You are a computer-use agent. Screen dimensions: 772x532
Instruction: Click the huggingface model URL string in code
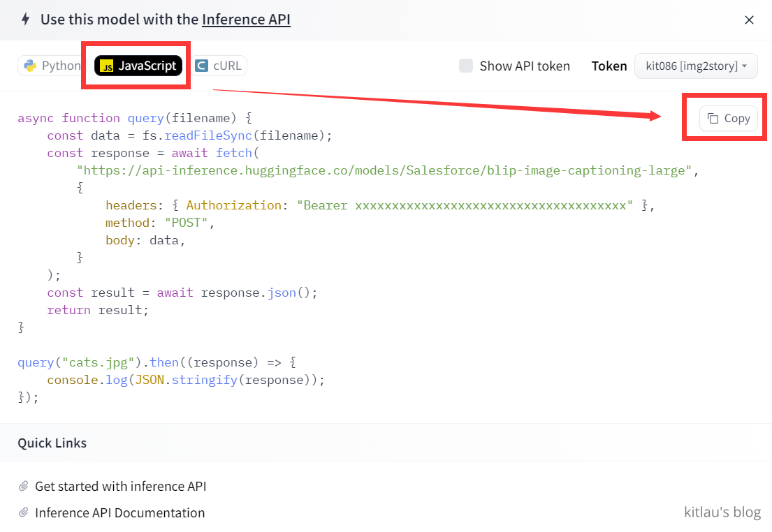pos(384,170)
